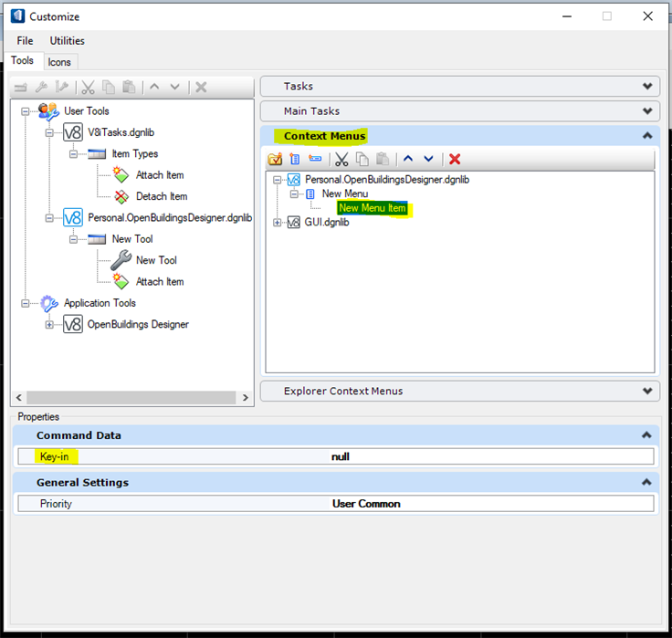Collapse the New Menu node in Context Menus

coord(294,194)
